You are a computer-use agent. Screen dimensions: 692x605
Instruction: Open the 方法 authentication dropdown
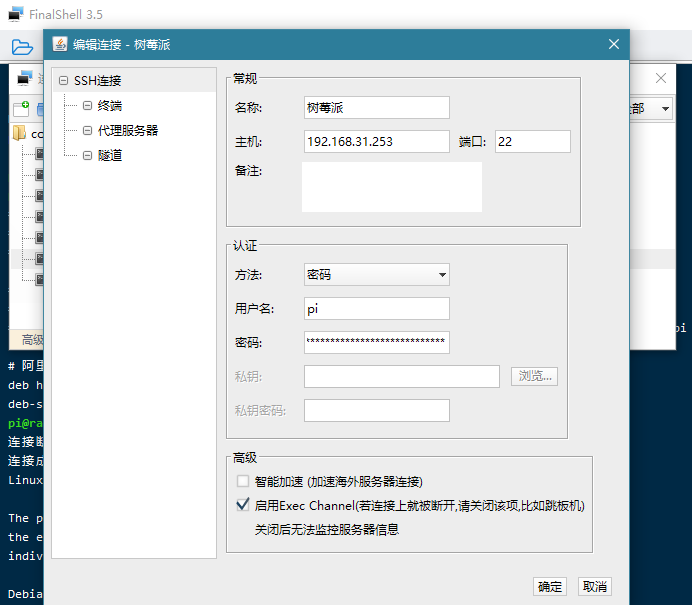click(x=376, y=274)
